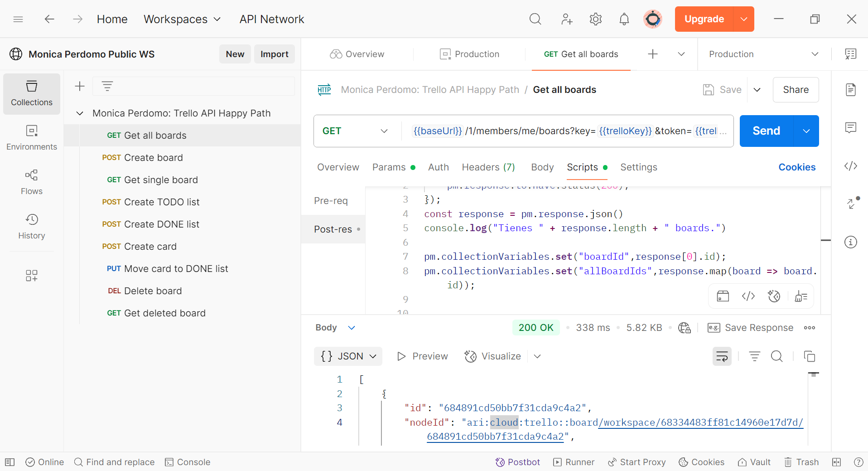Open the Settings request tab

639,167
